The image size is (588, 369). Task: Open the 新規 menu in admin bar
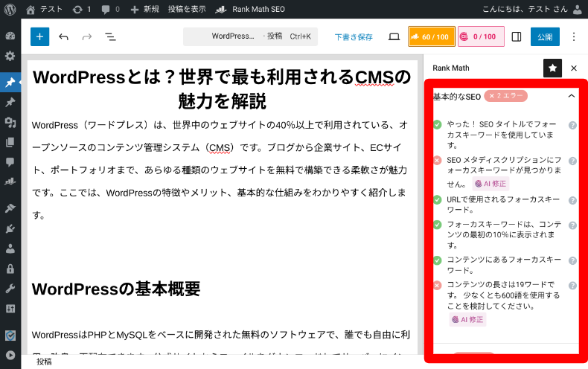(144, 9)
